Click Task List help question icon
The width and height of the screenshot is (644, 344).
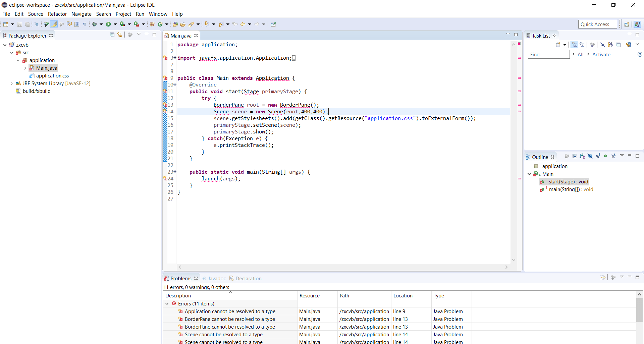point(640,54)
